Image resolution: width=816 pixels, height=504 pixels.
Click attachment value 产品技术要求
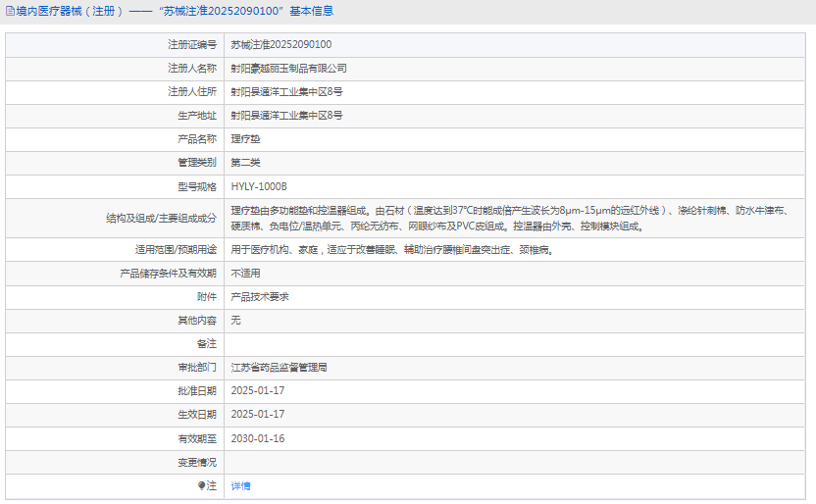click(x=260, y=297)
